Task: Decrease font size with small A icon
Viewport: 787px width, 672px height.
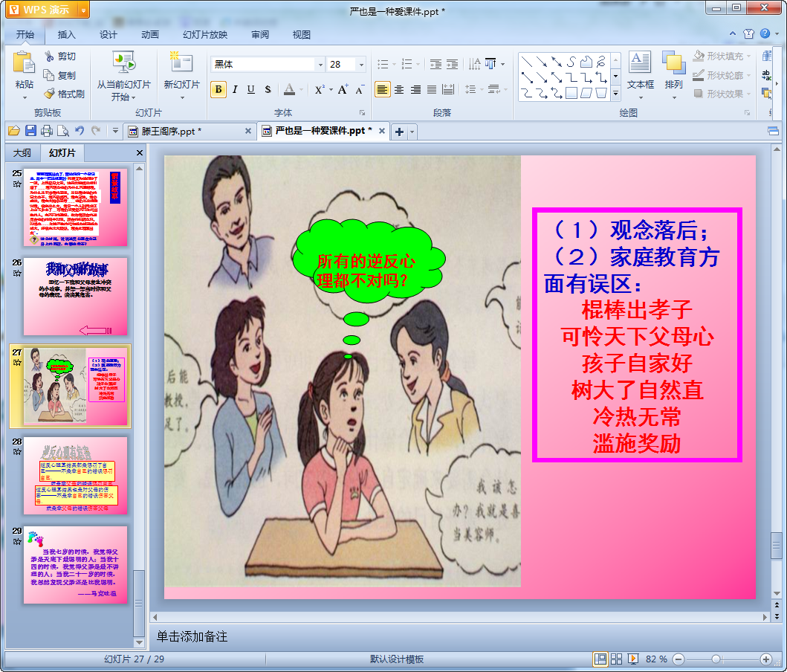Action: point(360,91)
